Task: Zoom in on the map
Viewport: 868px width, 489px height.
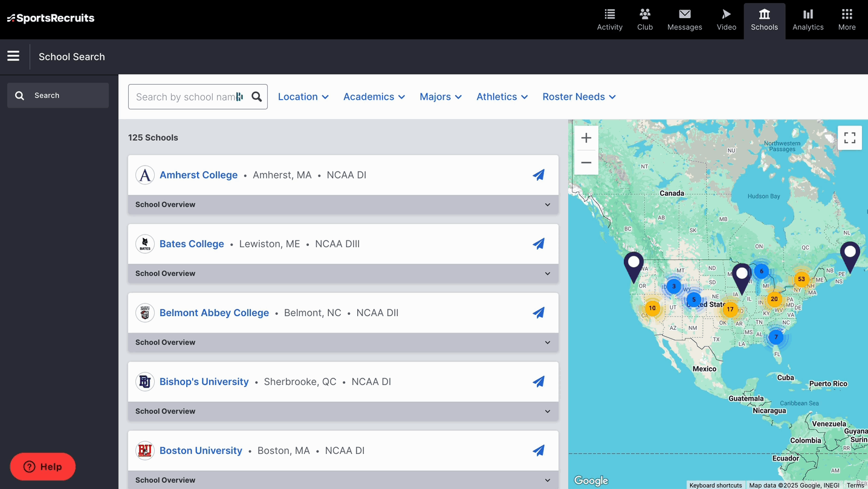Action: click(x=586, y=138)
